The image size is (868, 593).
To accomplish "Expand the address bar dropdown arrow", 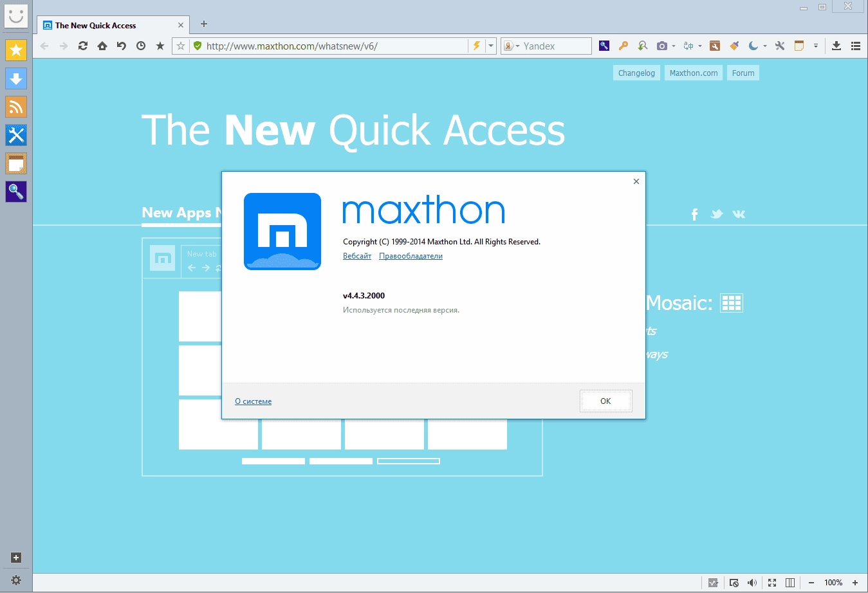I will 491,46.
